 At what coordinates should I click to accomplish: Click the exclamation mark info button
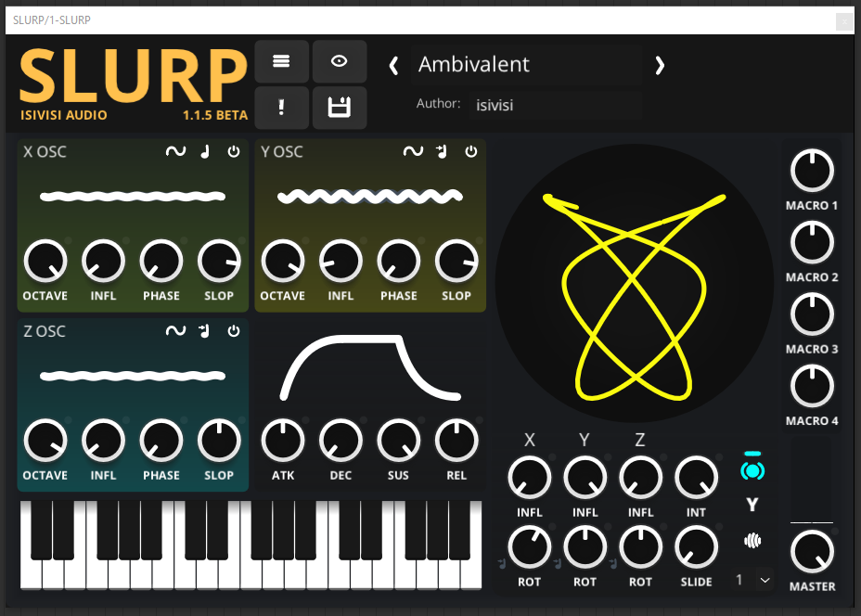click(282, 107)
